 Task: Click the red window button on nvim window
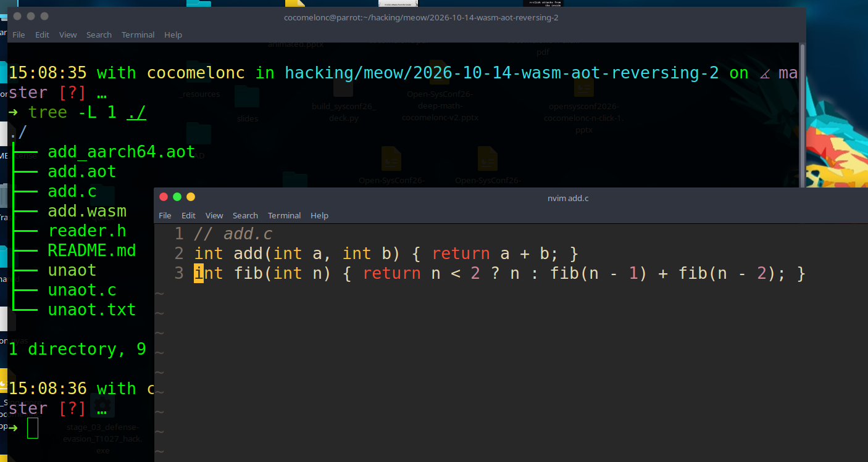pos(164,197)
